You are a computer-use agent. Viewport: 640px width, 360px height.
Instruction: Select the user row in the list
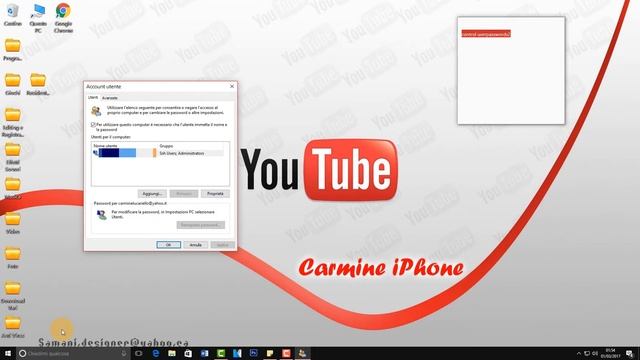(158, 153)
